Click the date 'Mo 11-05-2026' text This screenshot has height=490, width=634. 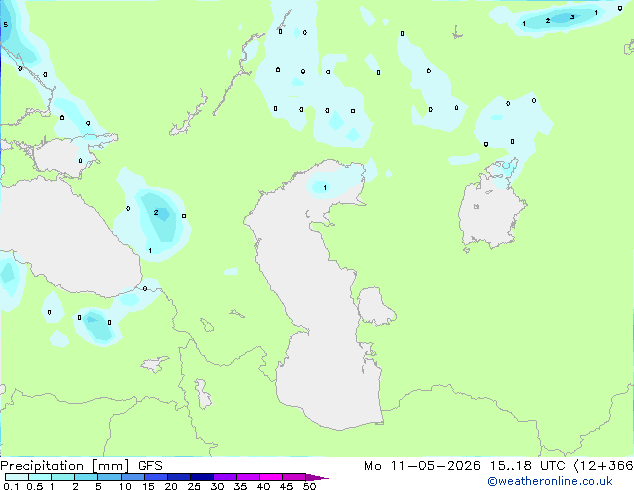click(422, 466)
